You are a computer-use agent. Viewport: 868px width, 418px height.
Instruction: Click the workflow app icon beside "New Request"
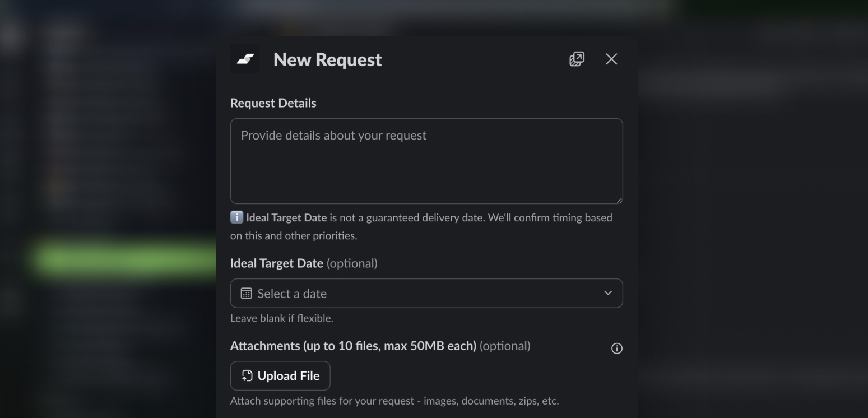(x=245, y=58)
